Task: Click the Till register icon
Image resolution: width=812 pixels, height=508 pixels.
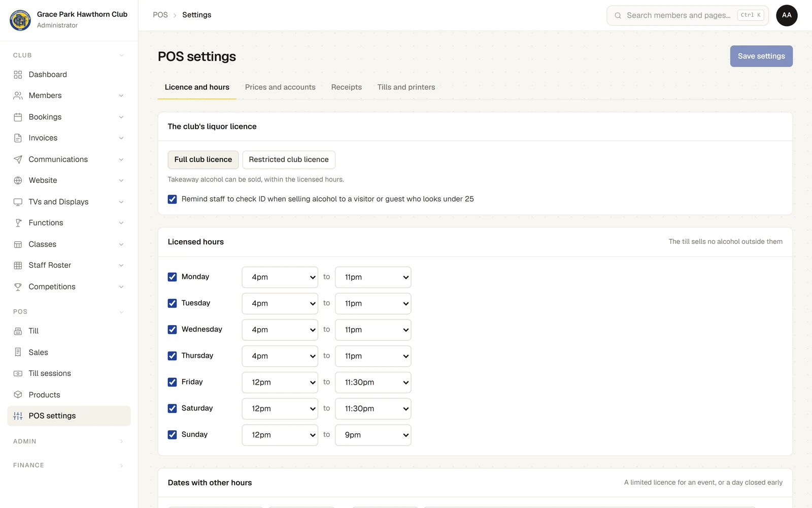Action: 18,331
